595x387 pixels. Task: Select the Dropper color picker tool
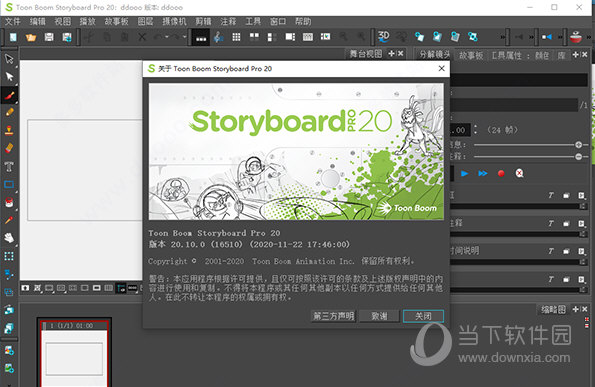[9, 220]
